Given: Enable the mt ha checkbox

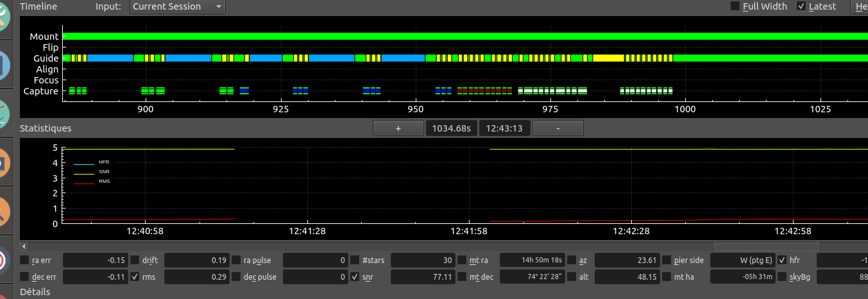Looking at the screenshot, I should [x=667, y=277].
